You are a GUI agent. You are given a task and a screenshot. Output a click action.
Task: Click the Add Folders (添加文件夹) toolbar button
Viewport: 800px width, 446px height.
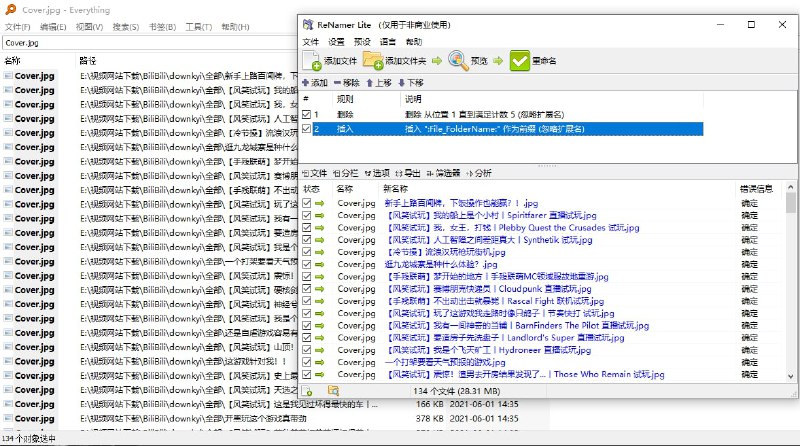[394, 61]
